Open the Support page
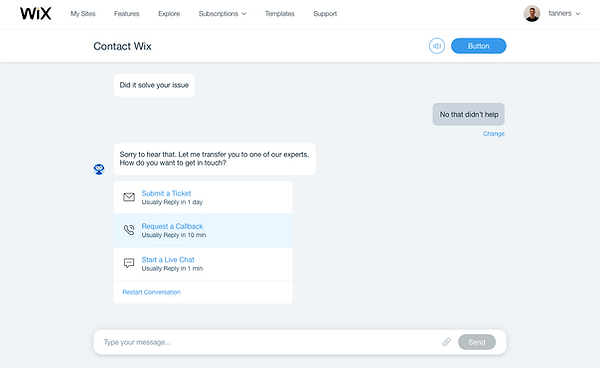Screen dimensions: 600x368 (325, 14)
